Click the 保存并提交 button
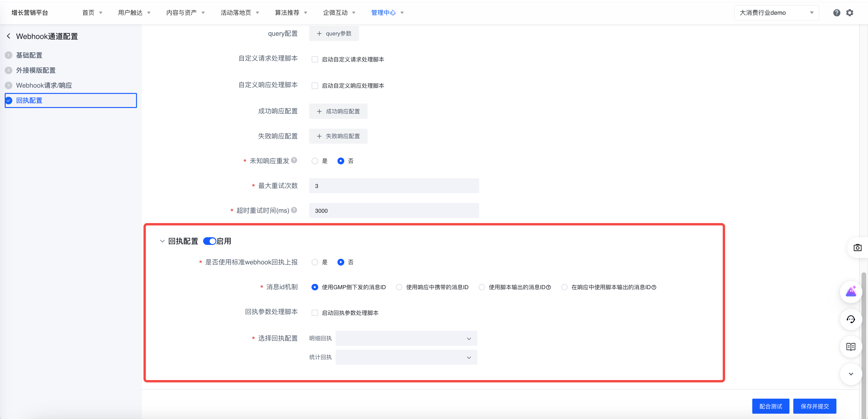 click(815, 406)
